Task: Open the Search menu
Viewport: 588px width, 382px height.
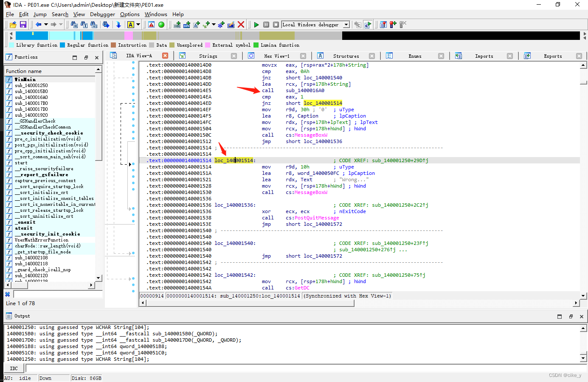Action: (x=60, y=14)
